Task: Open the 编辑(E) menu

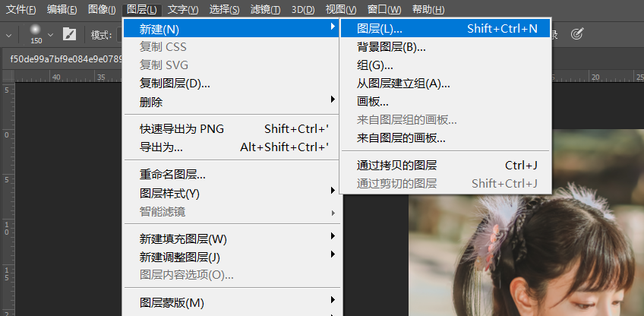Action: tap(62, 9)
